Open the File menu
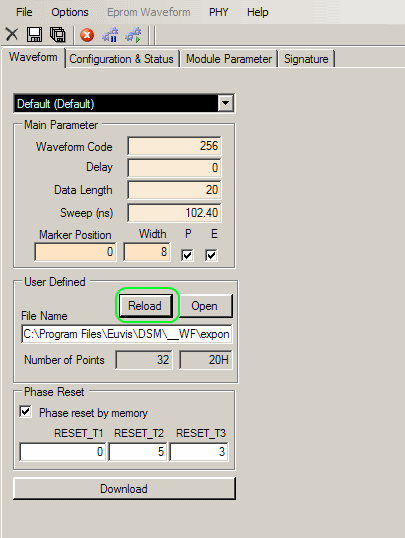This screenshot has width=405, height=538. pyautogui.click(x=24, y=12)
